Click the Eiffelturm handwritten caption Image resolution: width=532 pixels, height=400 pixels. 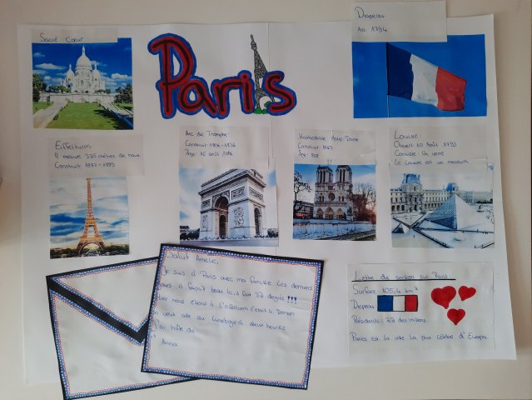click(92, 155)
